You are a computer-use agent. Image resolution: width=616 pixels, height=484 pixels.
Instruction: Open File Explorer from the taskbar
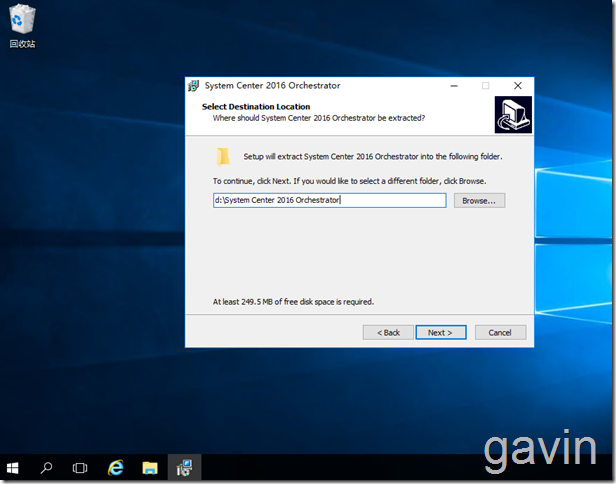pyautogui.click(x=150, y=468)
